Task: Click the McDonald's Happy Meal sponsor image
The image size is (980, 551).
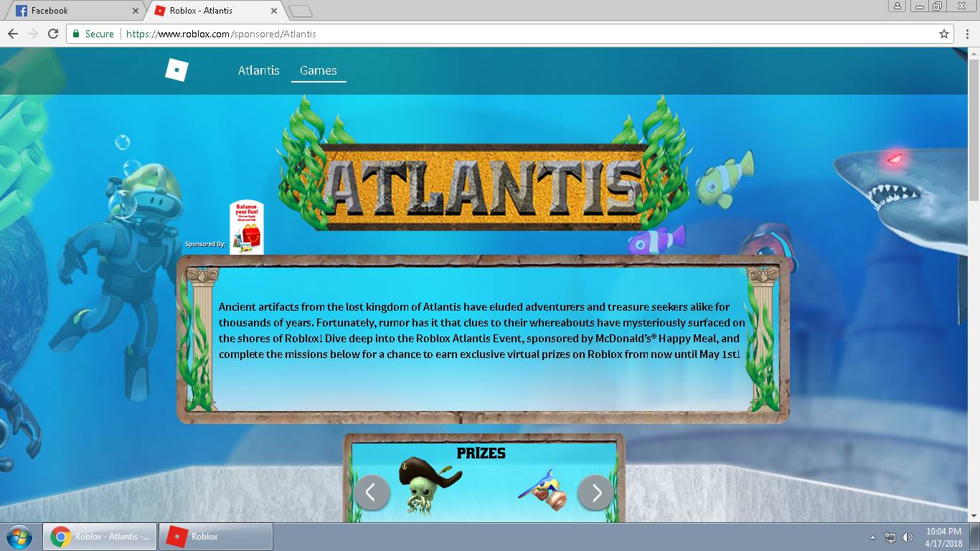Action: pyautogui.click(x=247, y=227)
